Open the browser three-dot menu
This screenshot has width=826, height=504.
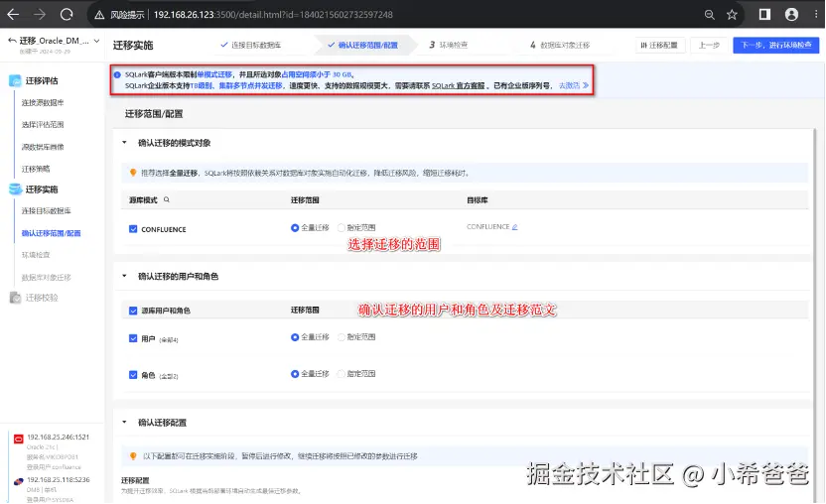816,14
